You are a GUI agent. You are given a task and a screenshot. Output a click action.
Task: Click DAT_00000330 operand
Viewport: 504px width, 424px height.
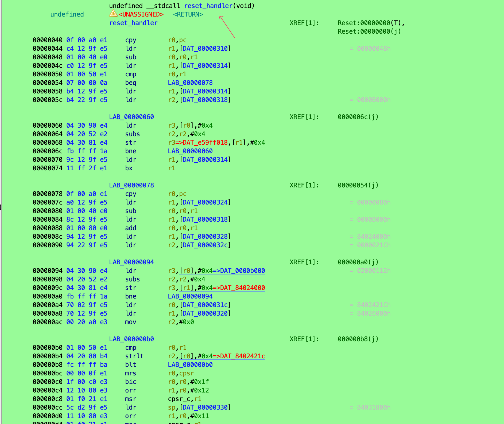205,407
